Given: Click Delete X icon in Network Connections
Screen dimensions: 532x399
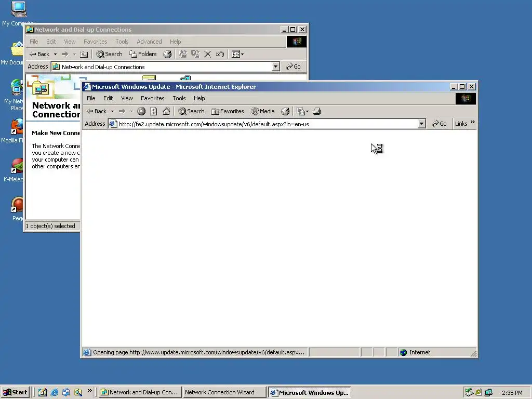Looking at the screenshot, I should click(208, 54).
